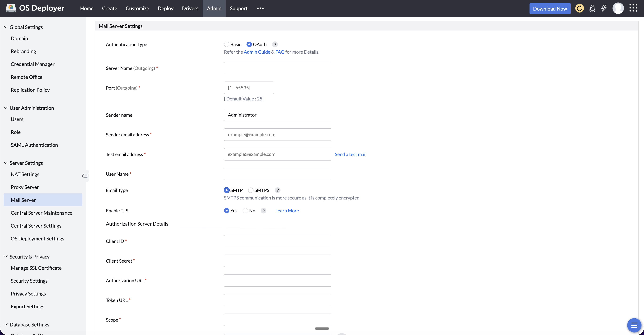The width and height of the screenshot is (644, 335).
Task: Click the user profile avatar
Action: 618,8
